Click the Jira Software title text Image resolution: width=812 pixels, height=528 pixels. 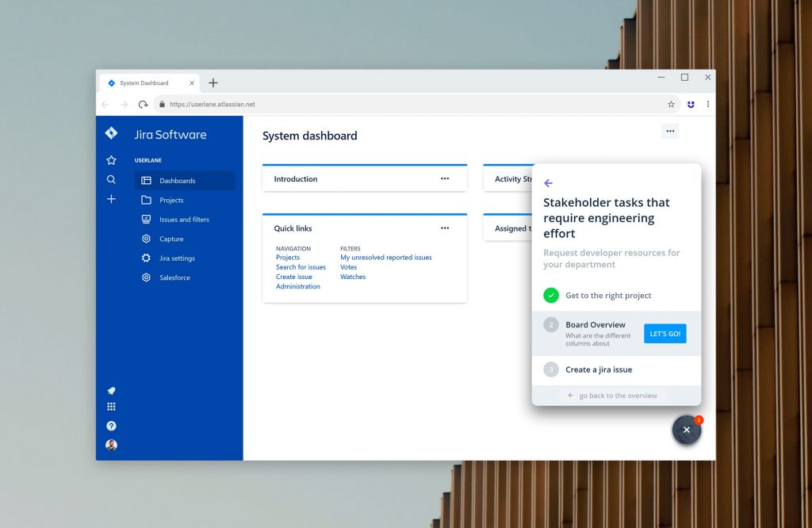pos(170,135)
